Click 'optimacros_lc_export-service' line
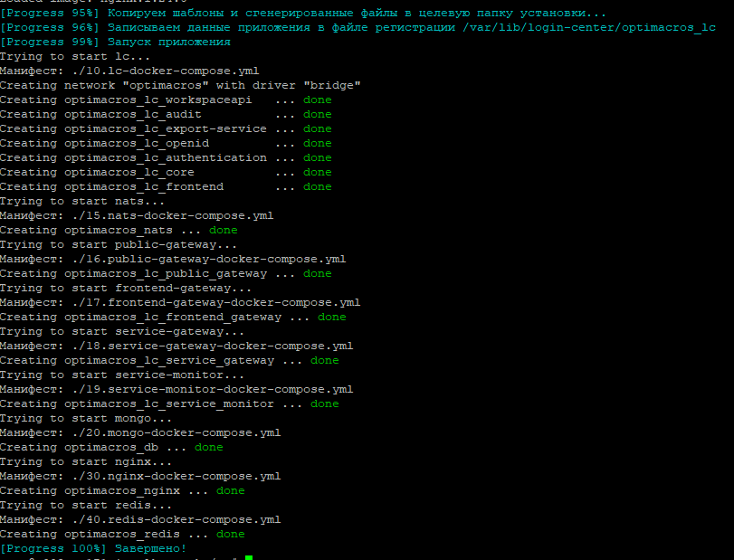The width and height of the screenshot is (734, 560). [x=166, y=129]
